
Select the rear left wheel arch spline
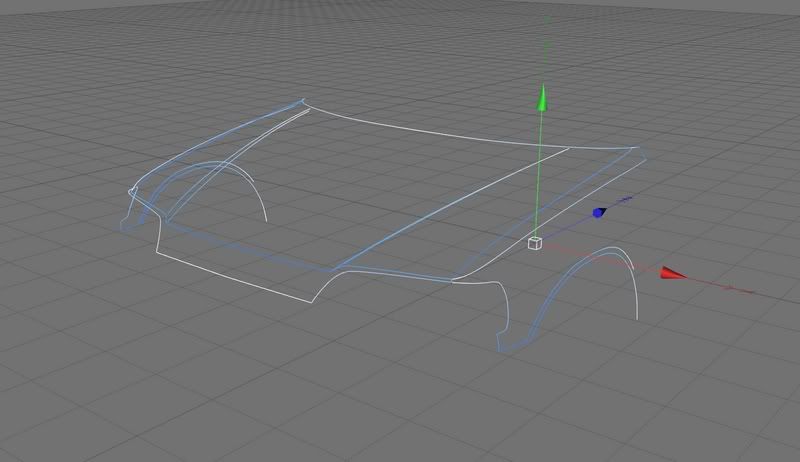click(x=204, y=191)
